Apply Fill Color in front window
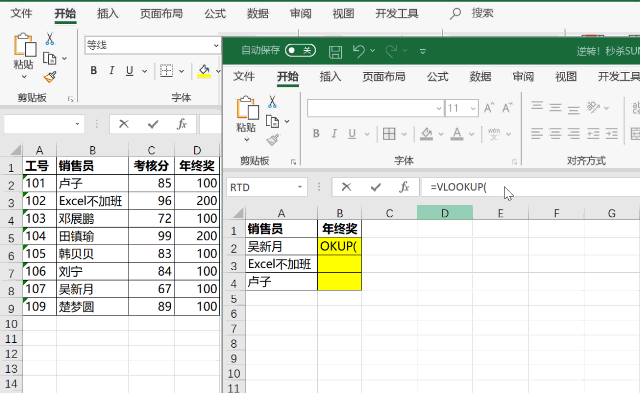Screen dimensions: 640x393 (427, 134)
